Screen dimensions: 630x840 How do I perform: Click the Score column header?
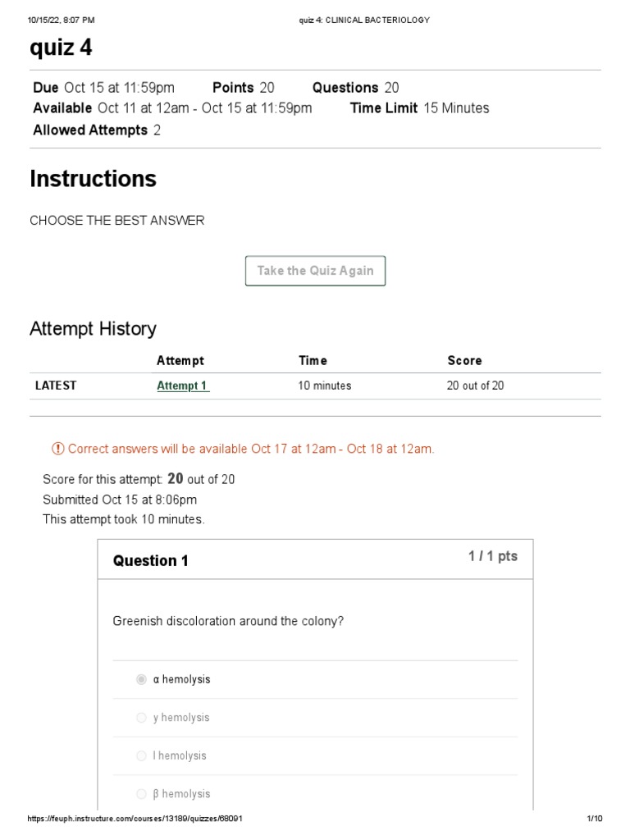[464, 360]
